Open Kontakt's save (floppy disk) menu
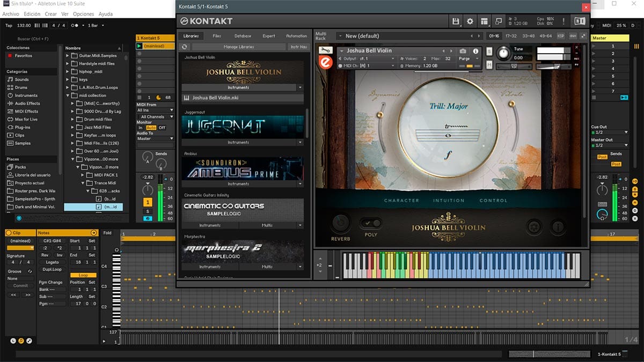Screen dimensions: 644x362 point(456,21)
